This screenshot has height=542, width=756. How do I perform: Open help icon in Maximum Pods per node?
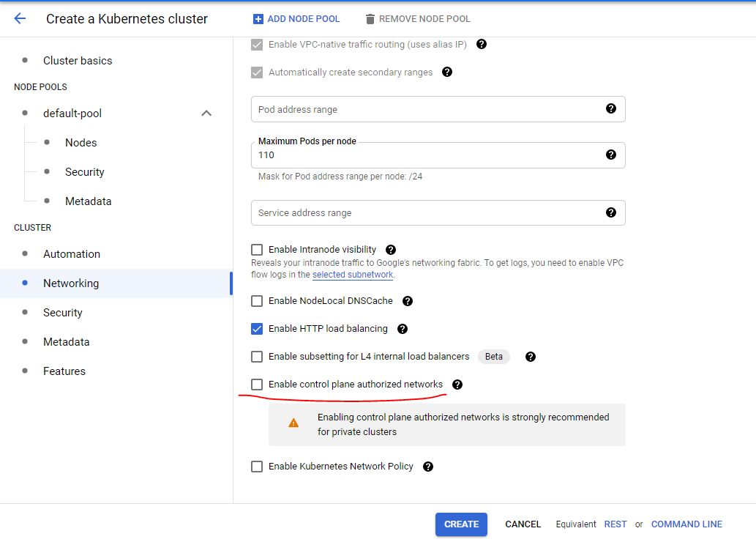pyautogui.click(x=611, y=155)
